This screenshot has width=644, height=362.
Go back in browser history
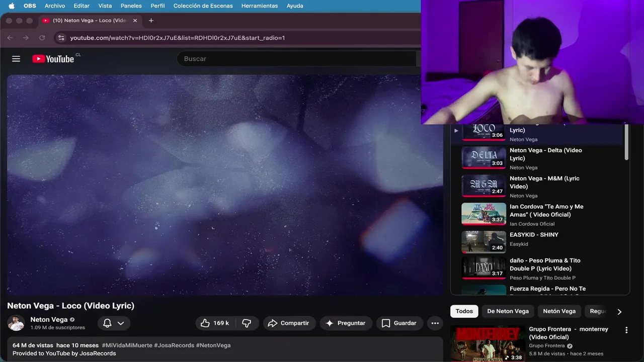[10, 38]
